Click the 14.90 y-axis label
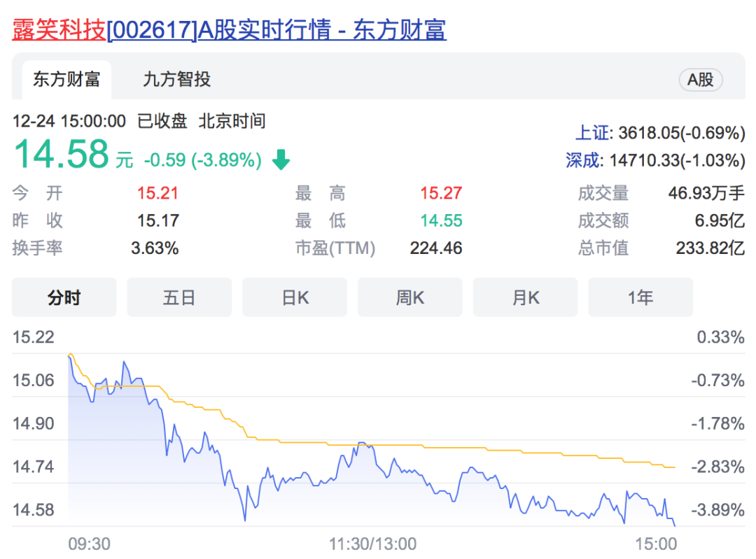The width and height of the screenshot is (756, 559). coord(34,423)
